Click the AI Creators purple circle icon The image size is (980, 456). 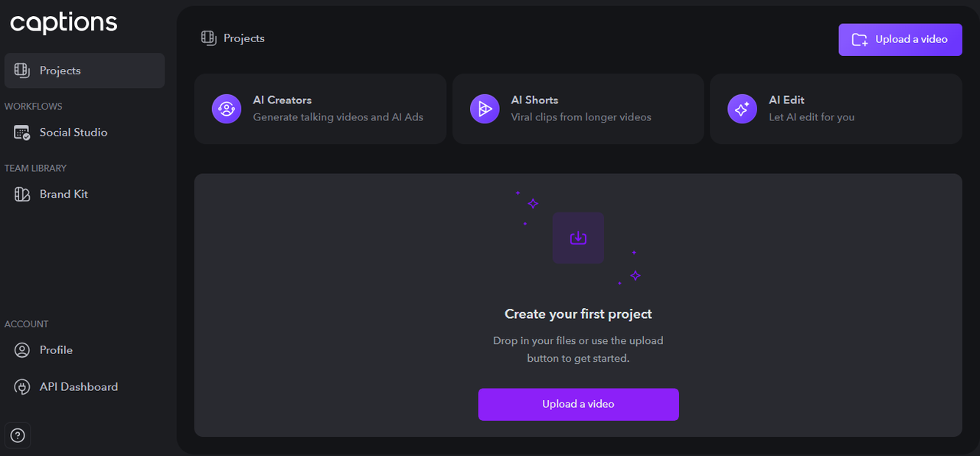pyautogui.click(x=227, y=109)
